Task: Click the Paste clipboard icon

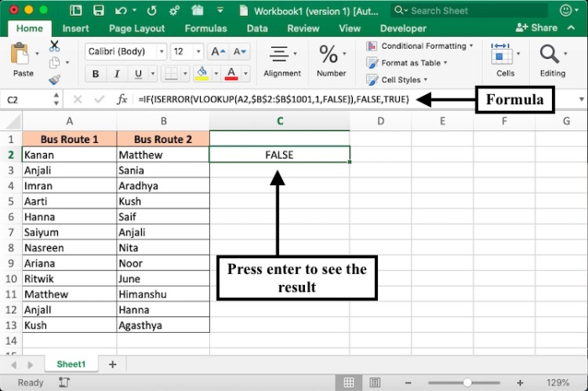Action: (x=20, y=54)
